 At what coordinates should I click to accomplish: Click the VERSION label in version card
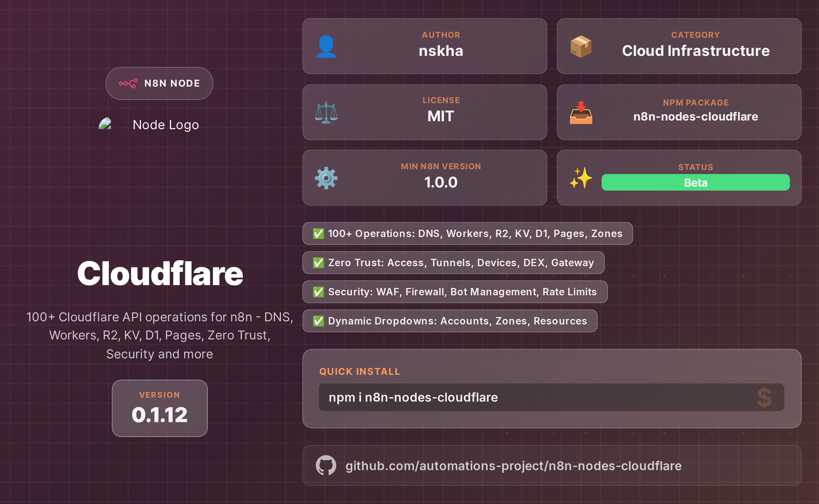(x=159, y=395)
